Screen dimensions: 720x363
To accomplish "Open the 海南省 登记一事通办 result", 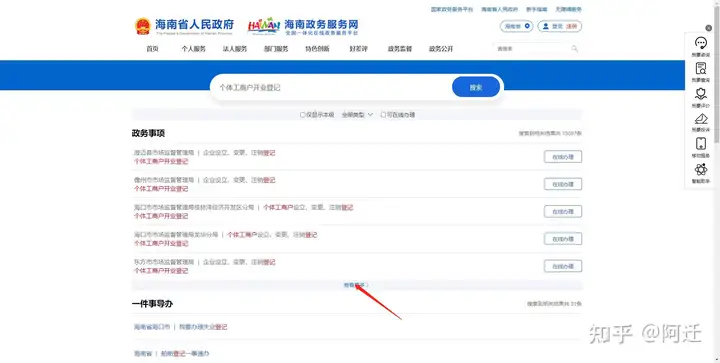I will tap(171, 354).
